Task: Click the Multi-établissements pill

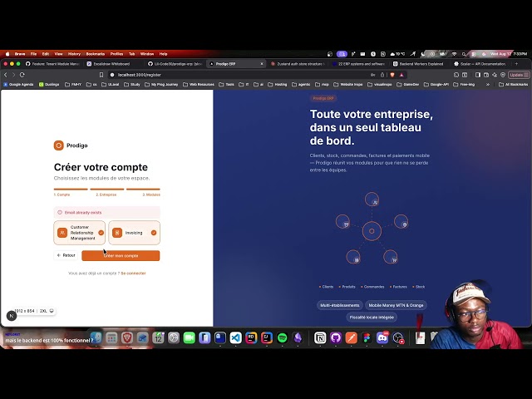Action: [x=340, y=305]
